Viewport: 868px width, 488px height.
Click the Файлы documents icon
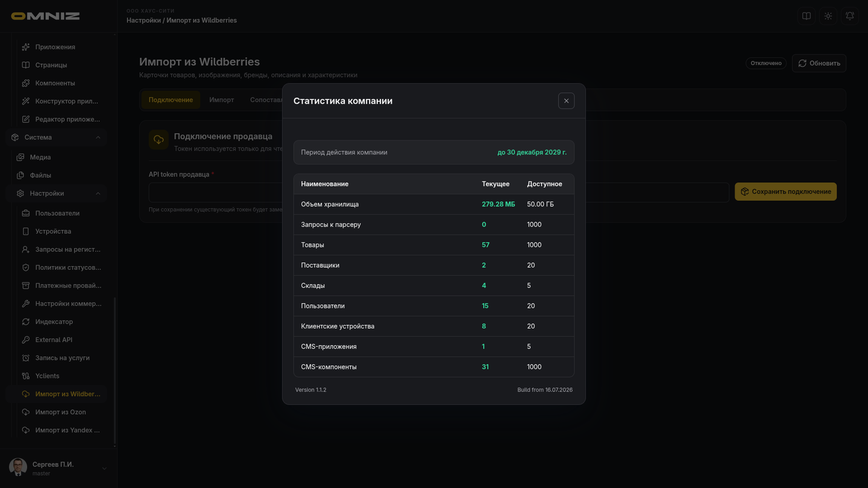click(x=20, y=175)
